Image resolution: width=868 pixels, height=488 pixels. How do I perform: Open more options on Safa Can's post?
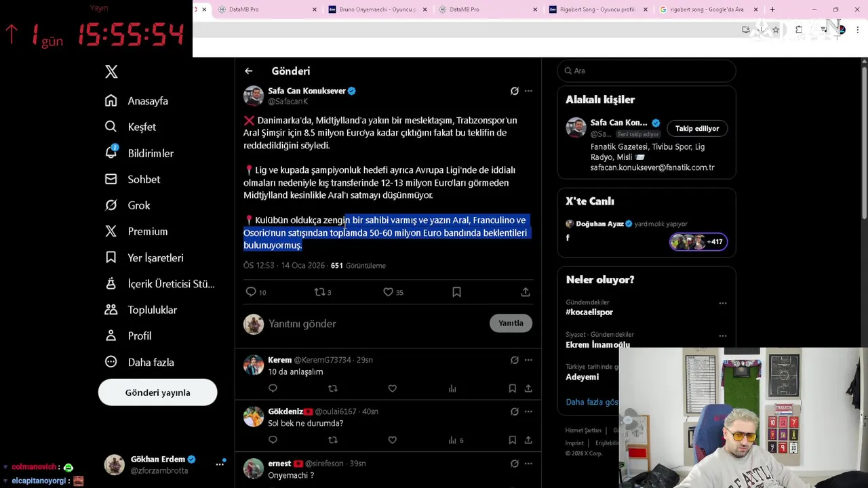528,91
